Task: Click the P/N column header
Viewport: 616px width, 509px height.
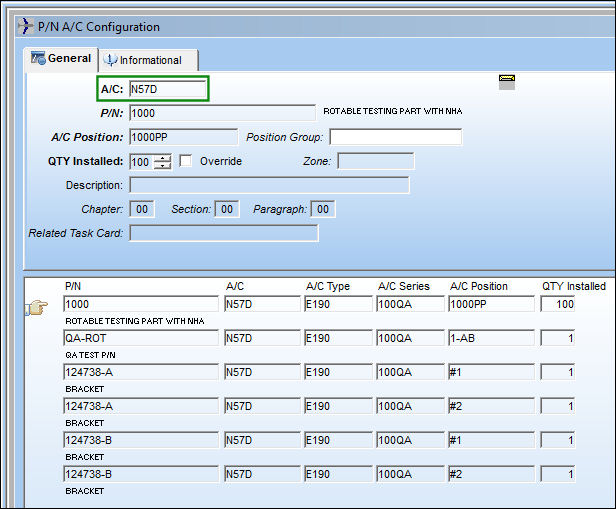Action: pos(73,286)
